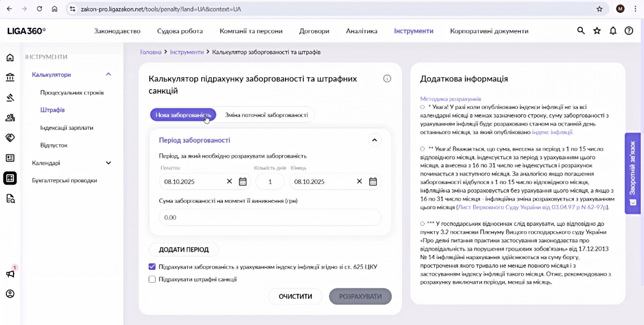Screen dimensions: 644x325
Task: Collapse the Калькулятори sidebar group
Action: (x=108, y=74)
